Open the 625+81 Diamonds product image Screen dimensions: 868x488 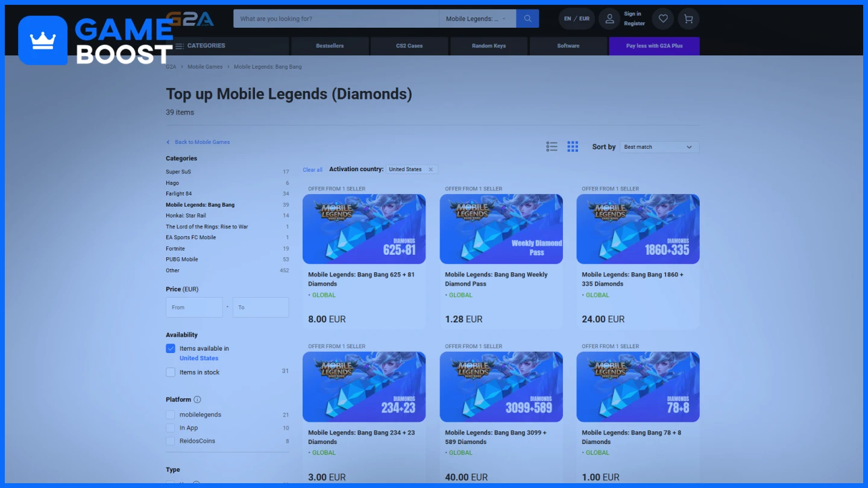(x=364, y=229)
